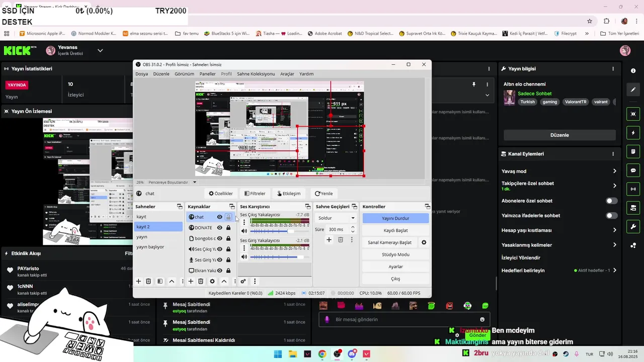Open the Görünüm menu in OBS
Image resolution: width=644 pixels, height=362 pixels.
(184, 74)
